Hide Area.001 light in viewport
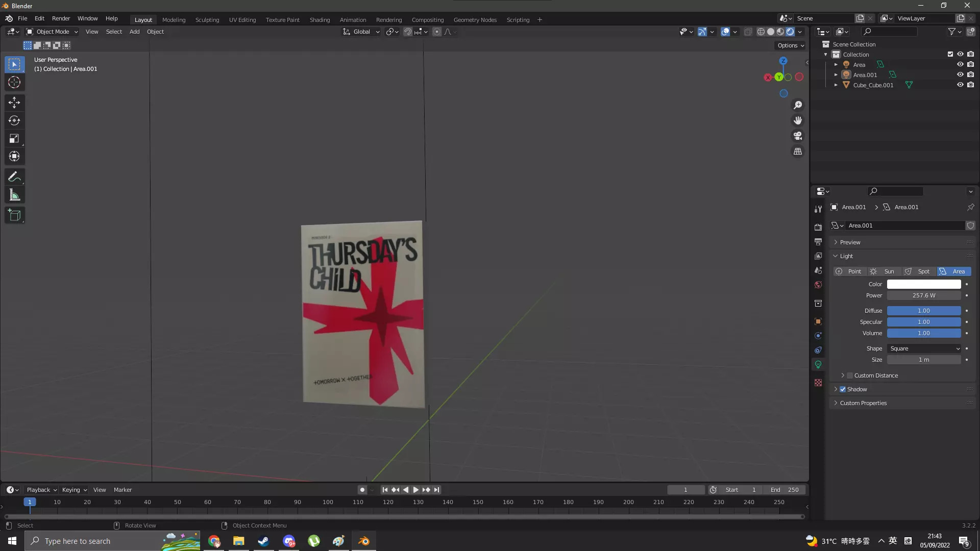The image size is (980, 551). pos(960,74)
